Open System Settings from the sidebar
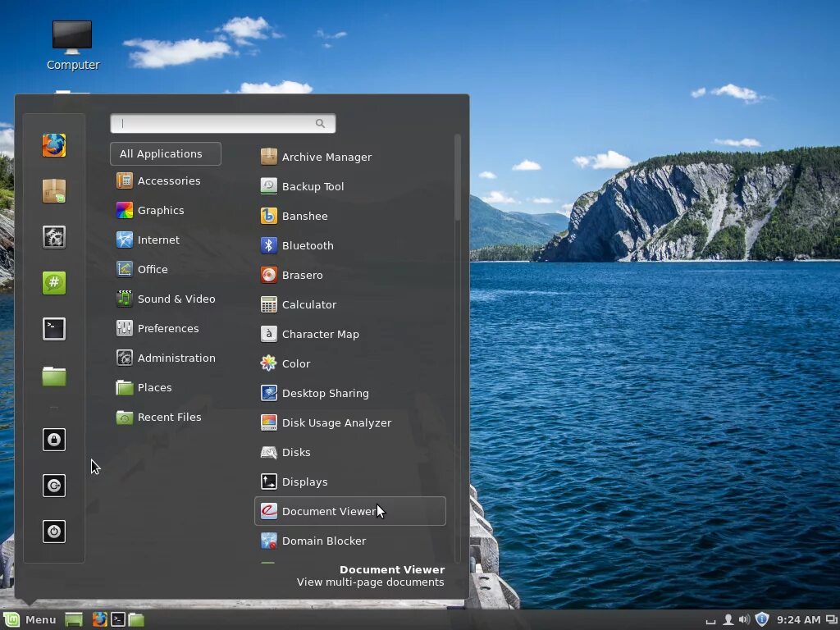The height and width of the screenshot is (630, 840). click(53, 237)
